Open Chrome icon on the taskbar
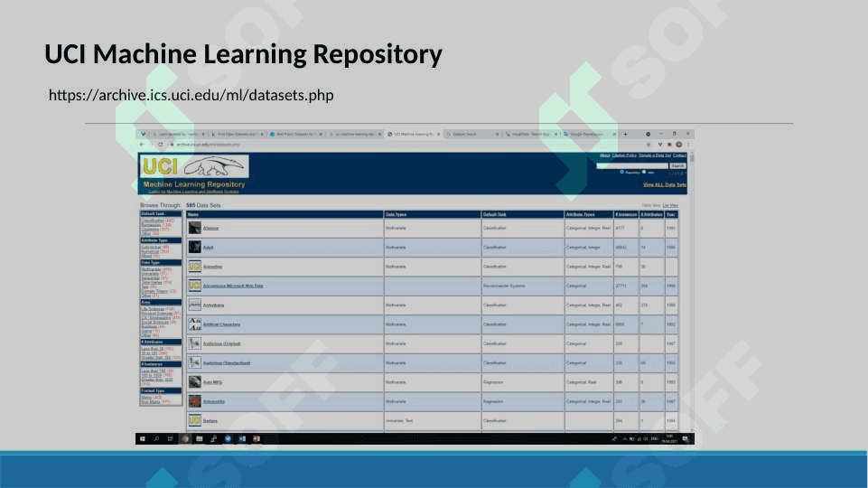This screenshot has width=868, height=488. coord(185,438)
